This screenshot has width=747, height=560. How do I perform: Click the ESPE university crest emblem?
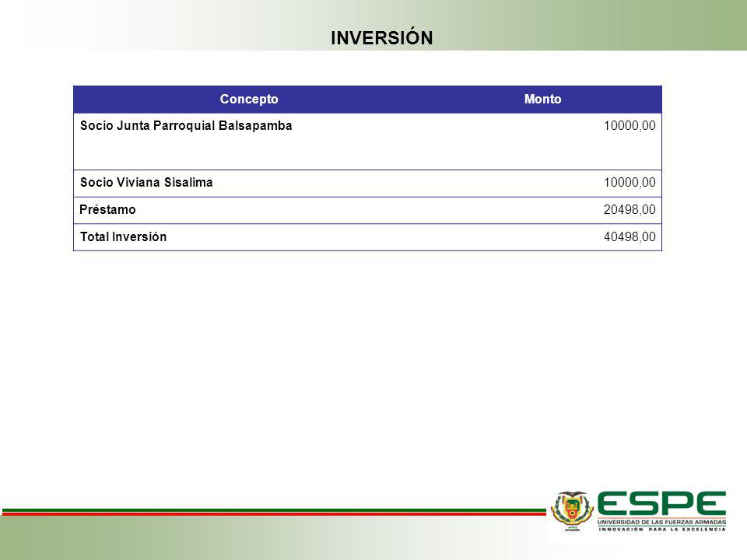coord(572,511)
